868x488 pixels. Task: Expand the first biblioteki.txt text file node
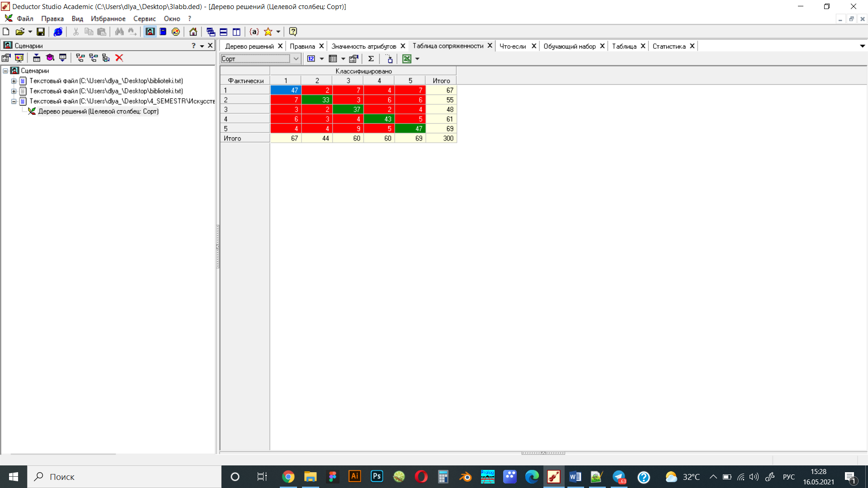coord(14,81)
